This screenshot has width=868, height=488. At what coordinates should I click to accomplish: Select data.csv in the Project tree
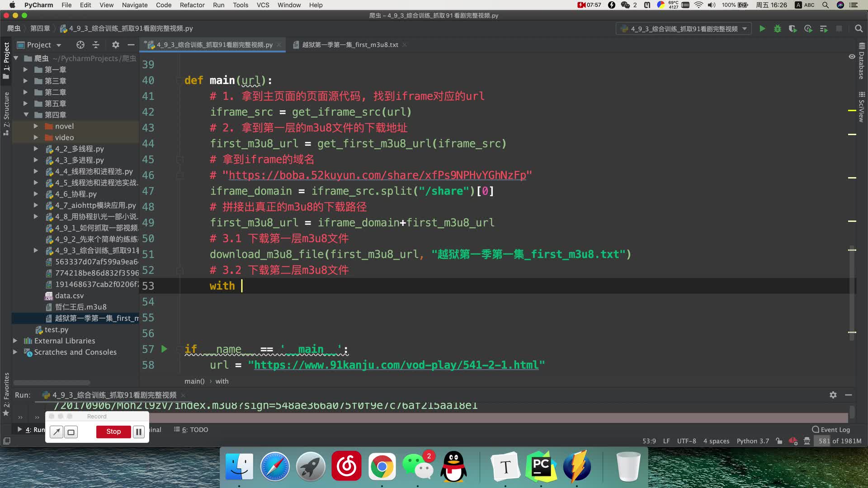pyautogui.click(x=69, y=296)
